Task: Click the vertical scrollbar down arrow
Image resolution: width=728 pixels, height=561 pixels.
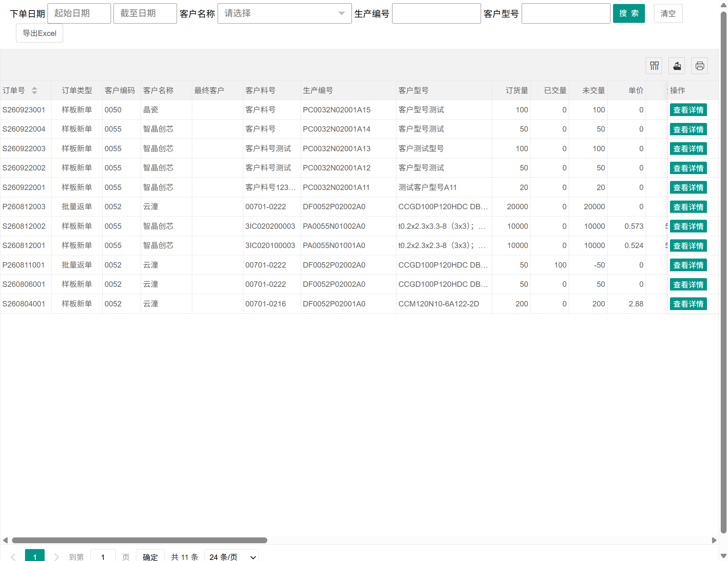Action: click(723, 556)
